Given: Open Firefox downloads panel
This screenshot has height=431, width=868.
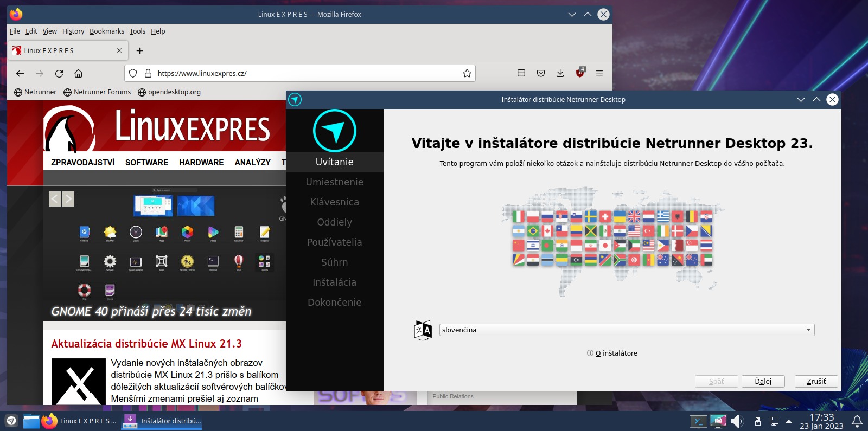Looking at the screenshot, I should pos(560,73).
